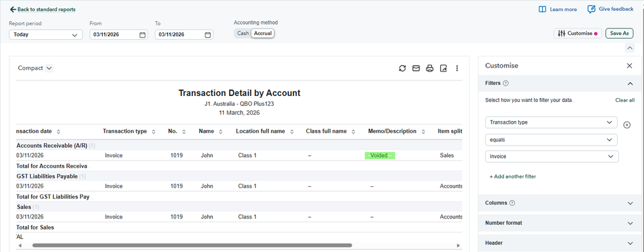
Task: Click the Accounts Receivable (A/R) group row
Action: point(239,145)
